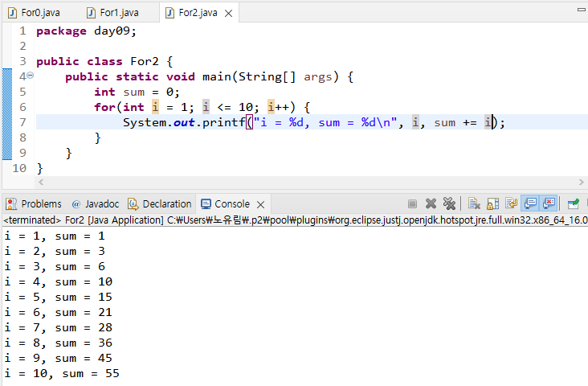Click the terminated For2 launch description
This screenshot has width=588, height=386.
coord(296,220)
